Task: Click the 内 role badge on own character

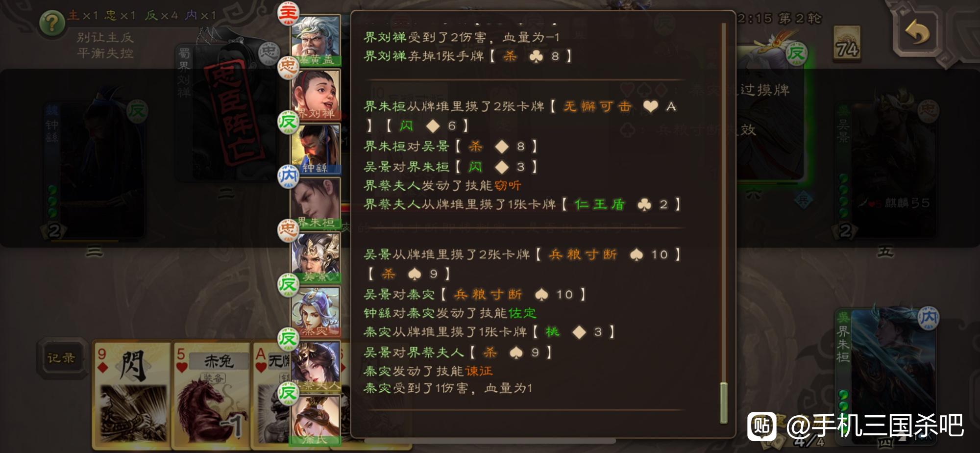Action: 928,318
